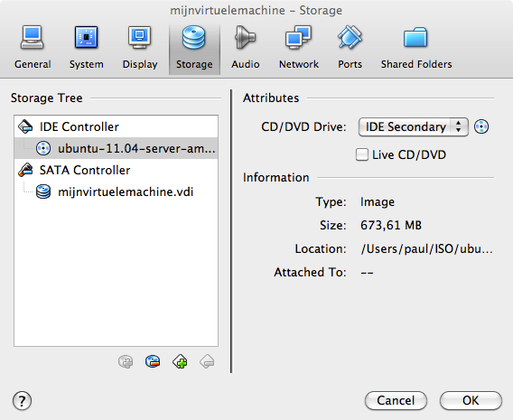
Task: Open the CD/DVD Drive IDE Secondary dropdown
Action: click(414, 127)
